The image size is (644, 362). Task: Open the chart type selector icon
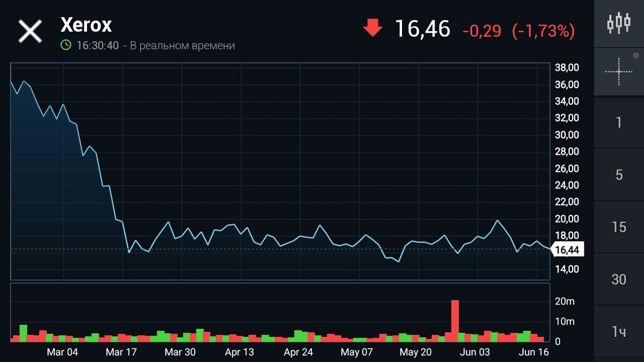pyautogui.click(x=618, y=24)
